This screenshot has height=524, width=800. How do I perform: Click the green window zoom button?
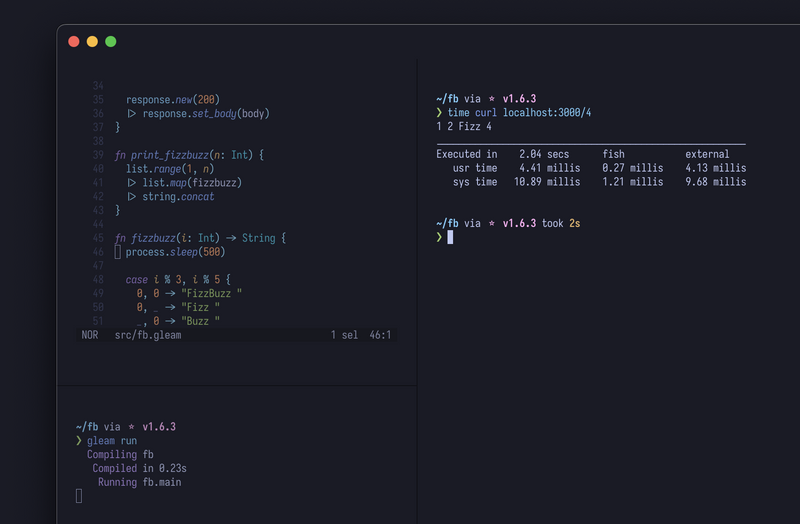click(x=111, y=41)
